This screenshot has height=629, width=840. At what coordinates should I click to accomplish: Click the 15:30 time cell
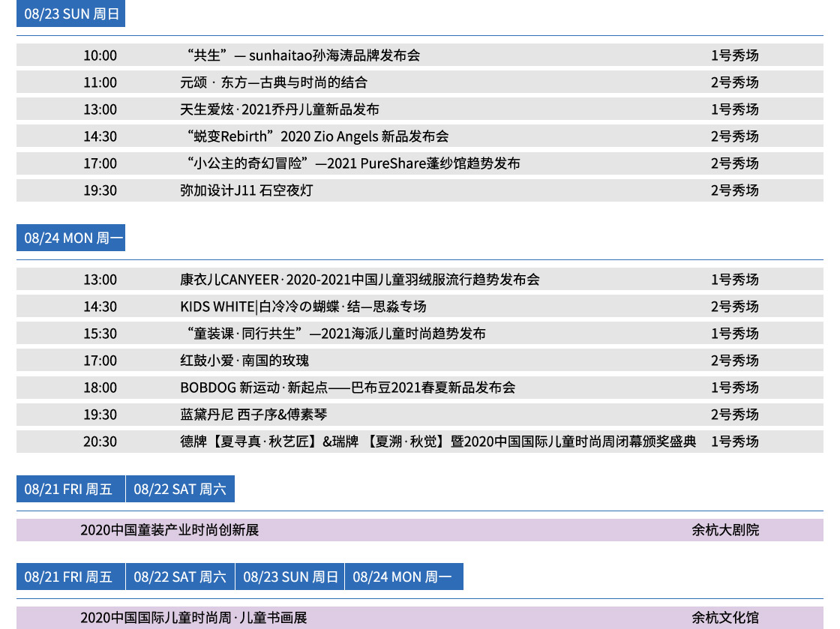click(100, 334)
